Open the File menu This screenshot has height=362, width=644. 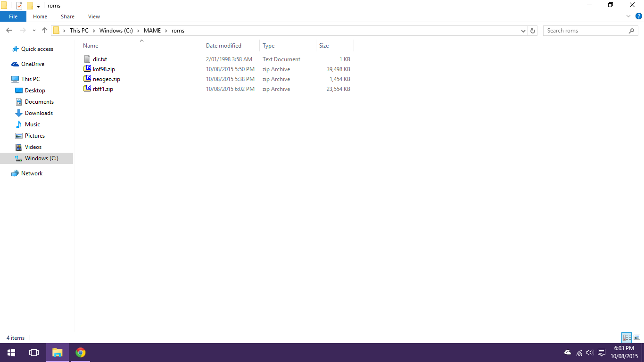(x=13, y=16)
